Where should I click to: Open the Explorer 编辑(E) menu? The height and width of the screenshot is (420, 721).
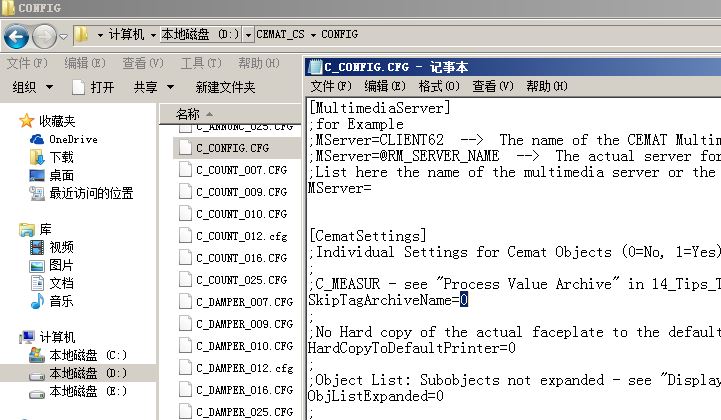click(85, 63)
